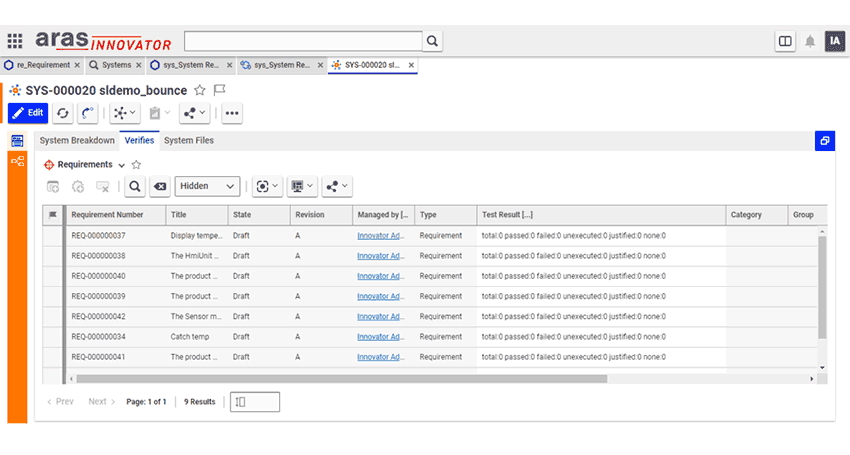Click the main search input field
The image size is (850, 455).
coord(303,41)
